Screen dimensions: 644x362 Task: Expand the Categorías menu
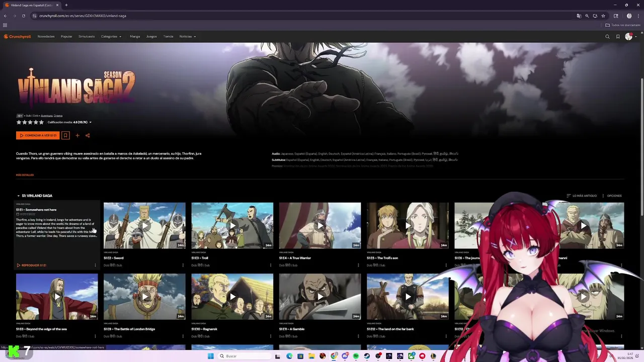[111, 36]
